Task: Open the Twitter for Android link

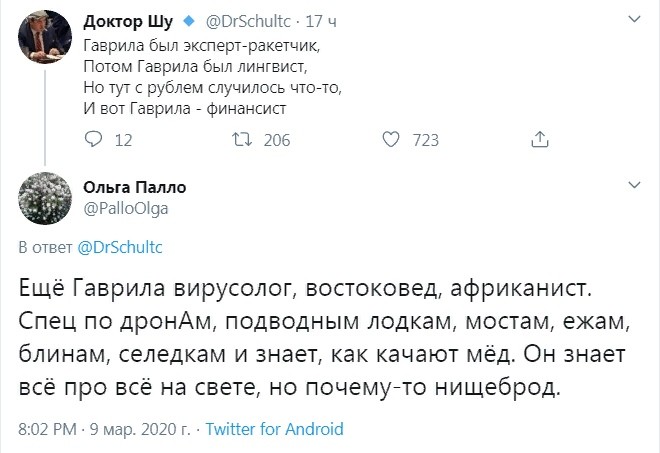Action: coord(274,430)
